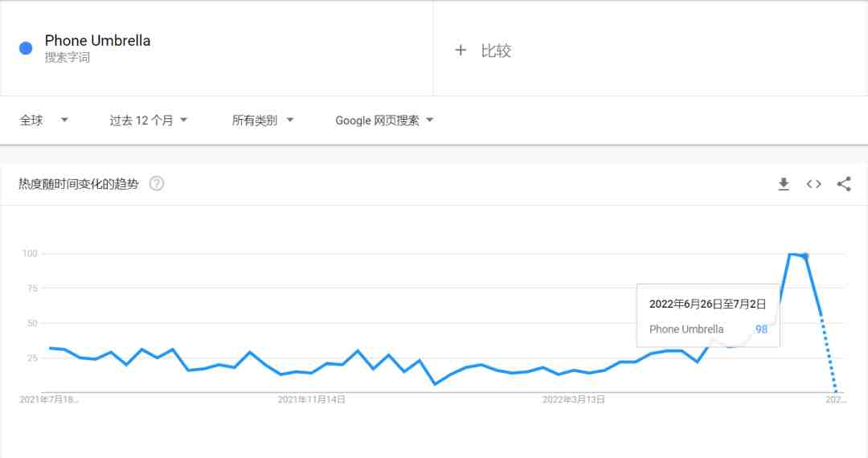Click the plus icon next to 比较
Image resolution: width=868 pixels, height=458 pixels.
[x=460, y=51]
